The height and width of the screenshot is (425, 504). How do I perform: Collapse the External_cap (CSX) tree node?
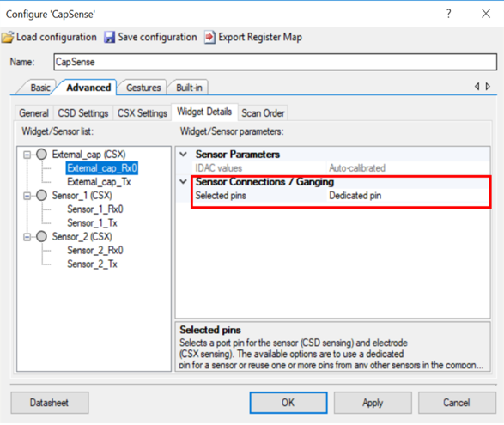(27, 155)
